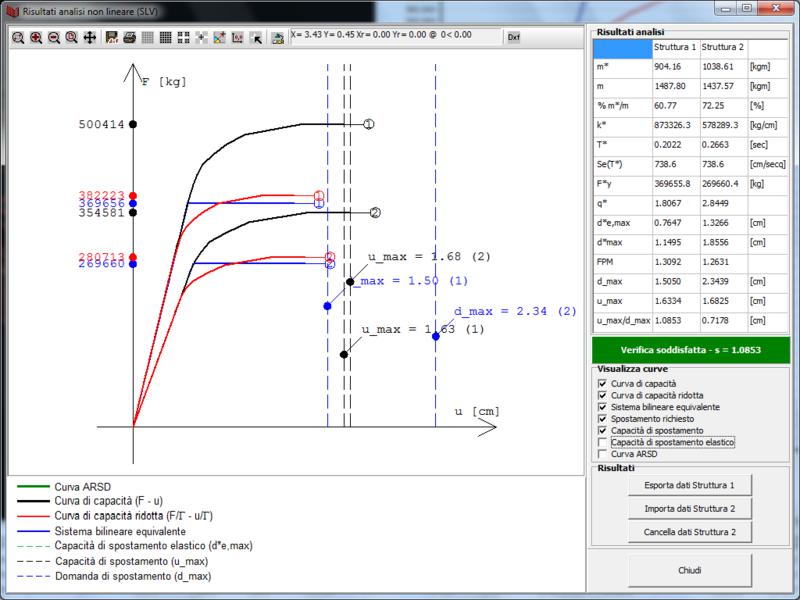Image resolution: width=800 pixels, height=600 pixels.
Task: Toggle Sistema bilineare equivalente checkbox
Action: (x=602, y=407)
